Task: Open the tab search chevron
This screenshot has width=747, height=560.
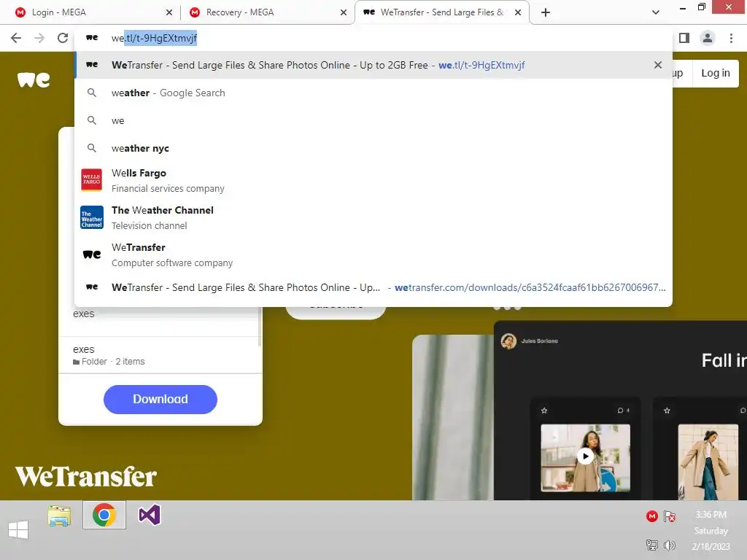Action: click(656, 12)
